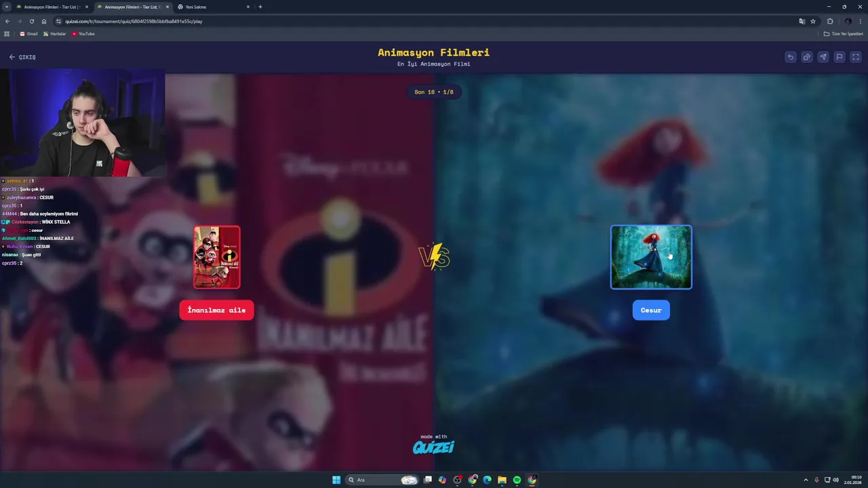This screenshot has height=488, width=868.
Task: Close the active Animasyon Filmleri tab
Action: 167,7
